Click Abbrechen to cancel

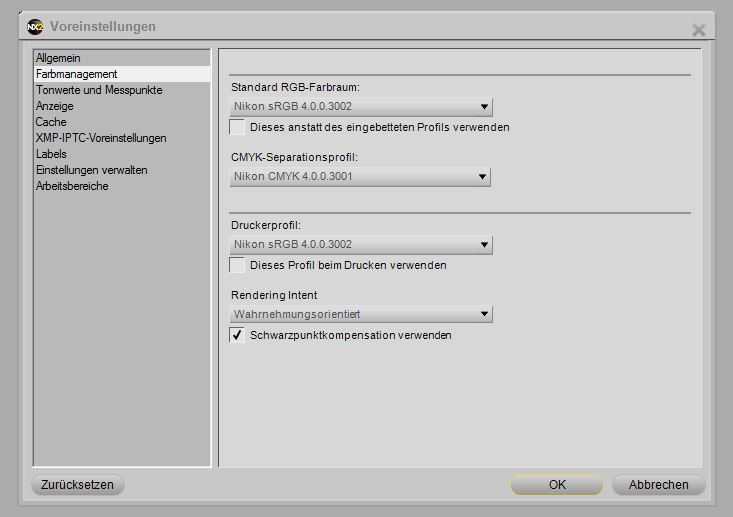658,485
